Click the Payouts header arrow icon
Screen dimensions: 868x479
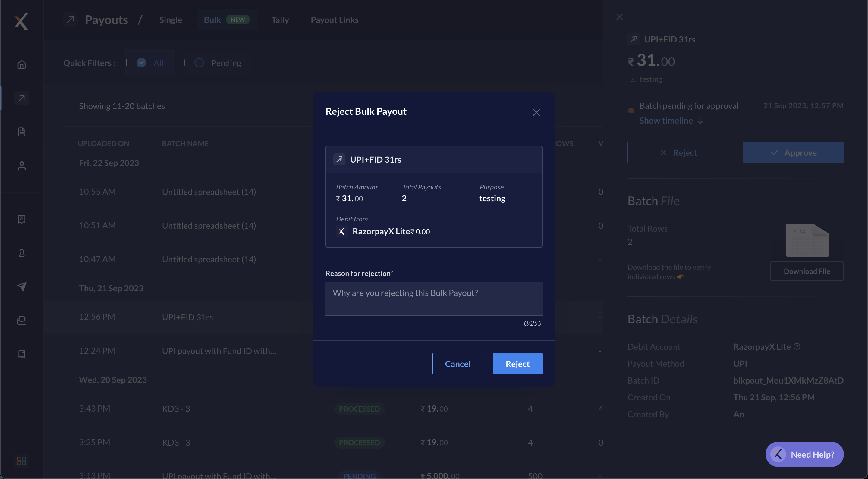tap(71, 20)
